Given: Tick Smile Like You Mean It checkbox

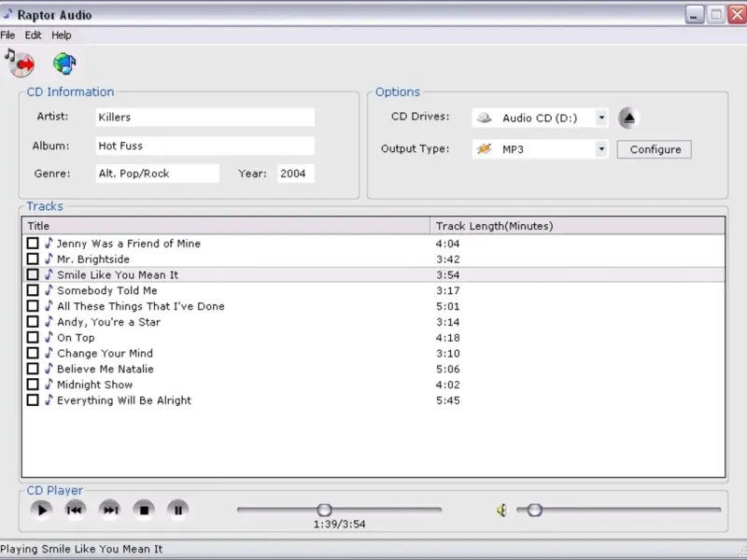Looking at the screenshot, I should point(33,274).
